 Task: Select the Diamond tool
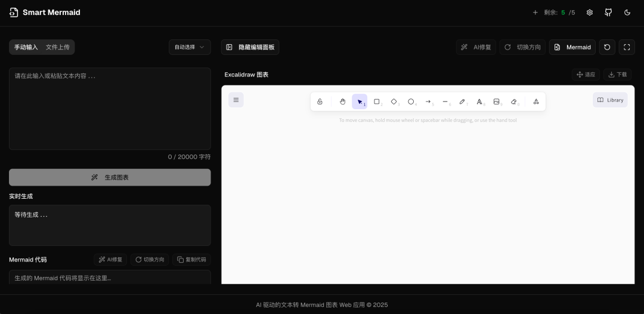[394, 101]
